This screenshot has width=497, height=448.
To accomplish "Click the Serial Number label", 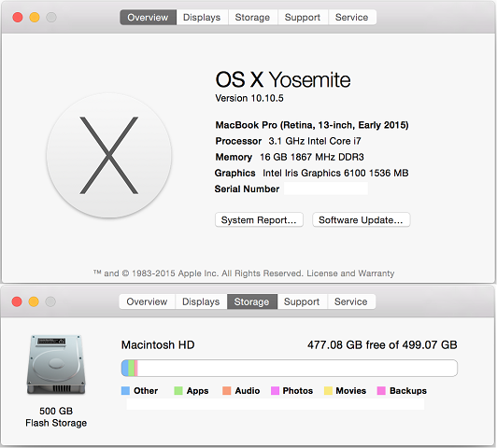I will (247, 189).
